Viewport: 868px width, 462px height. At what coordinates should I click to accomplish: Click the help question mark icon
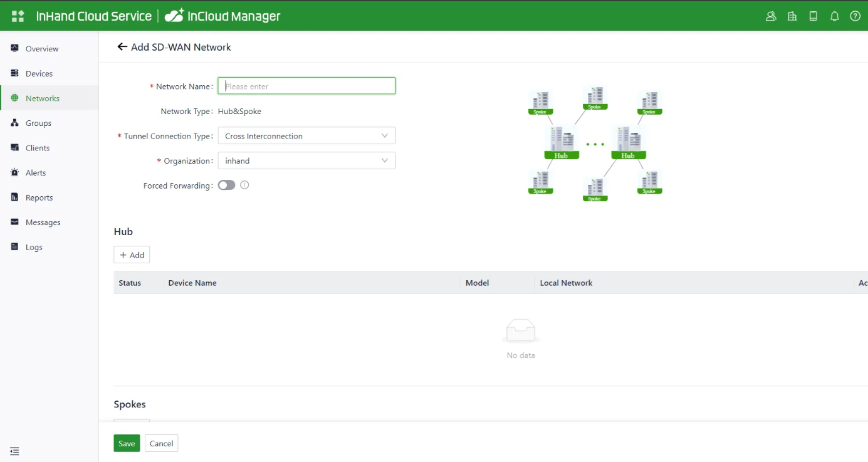pyautogui.click(x=855, y=16)
